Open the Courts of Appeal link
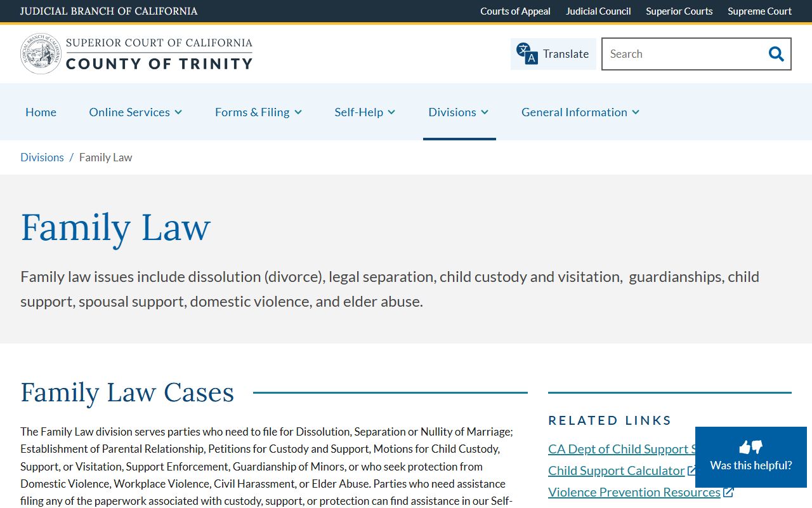812x508 pixels. click(515, 11)
